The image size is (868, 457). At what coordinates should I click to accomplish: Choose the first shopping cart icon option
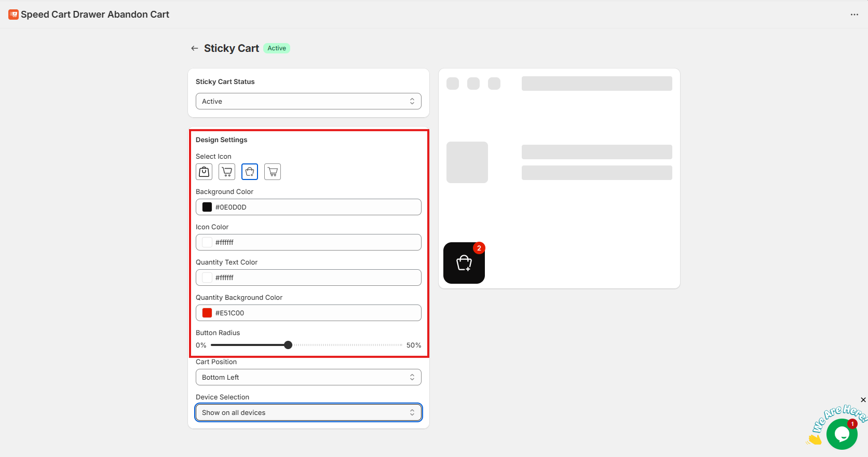(227, 172)
